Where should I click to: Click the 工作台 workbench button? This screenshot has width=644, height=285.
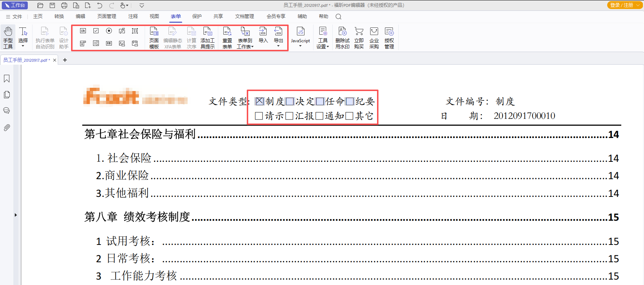(15, 5)
